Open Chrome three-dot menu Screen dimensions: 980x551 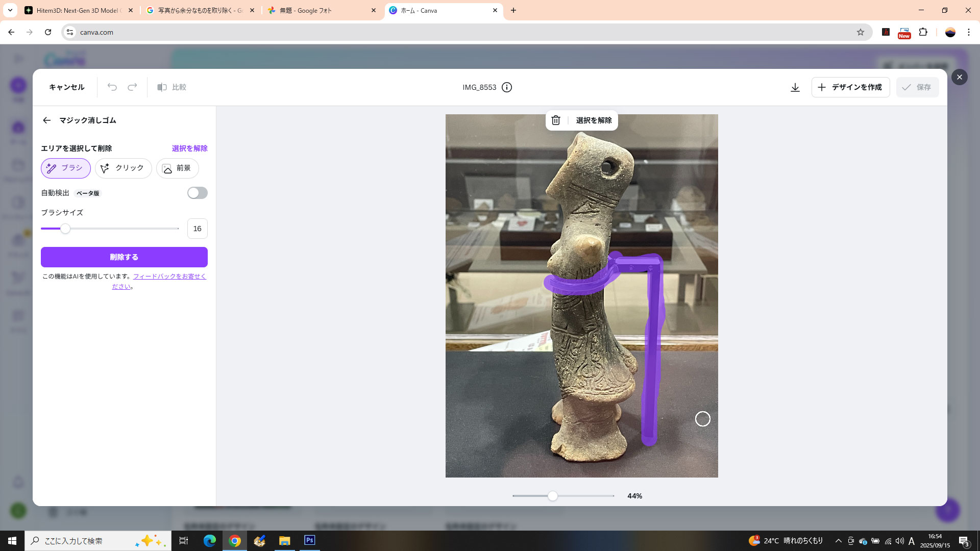click(x=969, y=32)
